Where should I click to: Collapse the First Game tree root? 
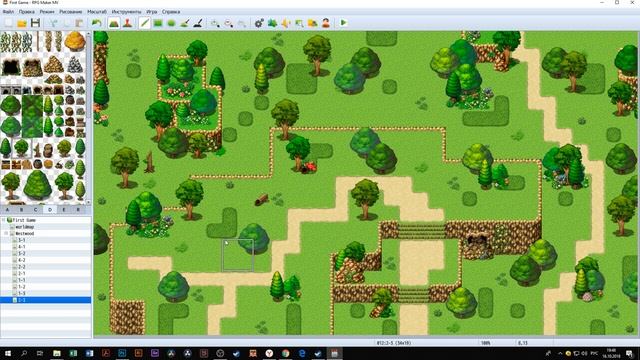point(3,220)
